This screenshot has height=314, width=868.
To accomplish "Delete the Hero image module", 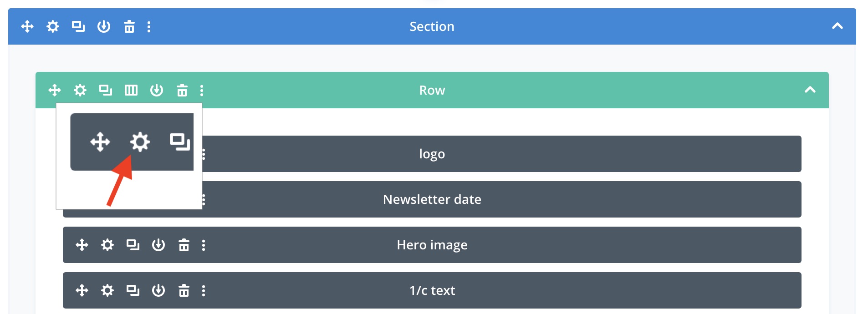I will click(x=184, y=245).
